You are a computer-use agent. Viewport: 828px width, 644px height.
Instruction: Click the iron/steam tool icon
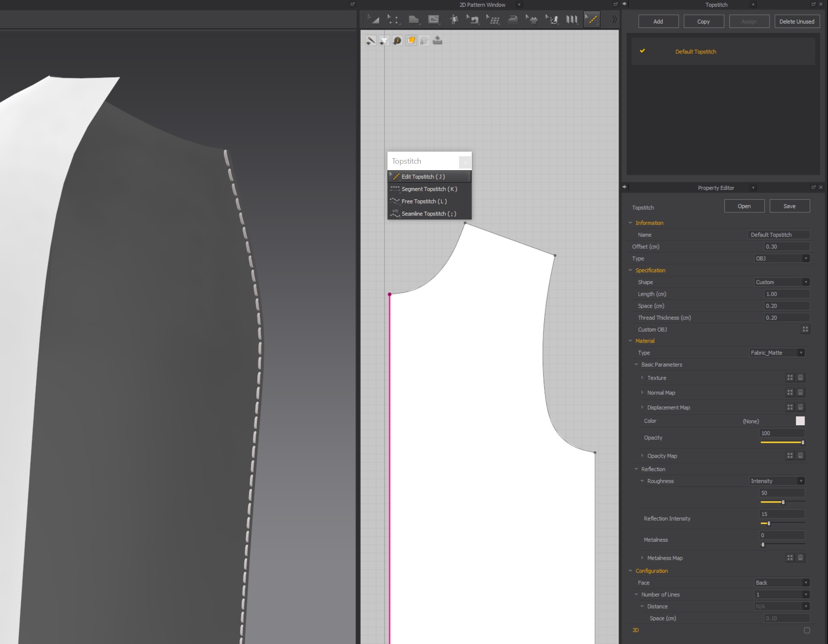[513, 19]
